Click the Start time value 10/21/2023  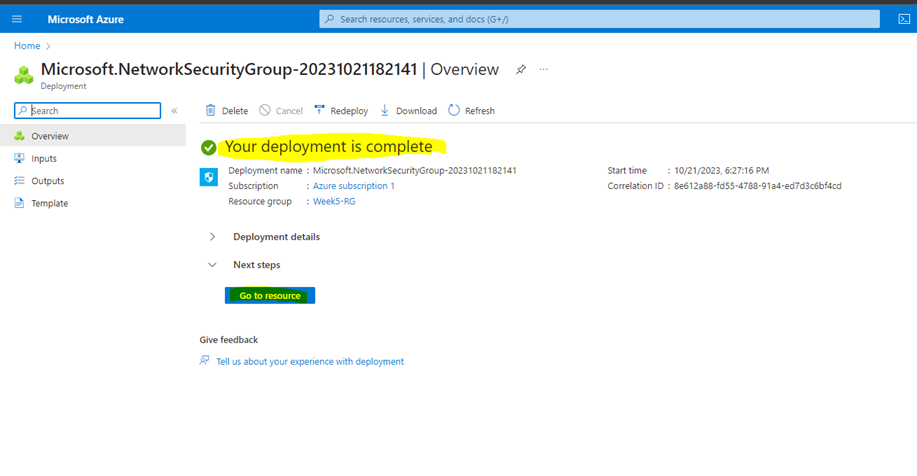tap(722, 170)
